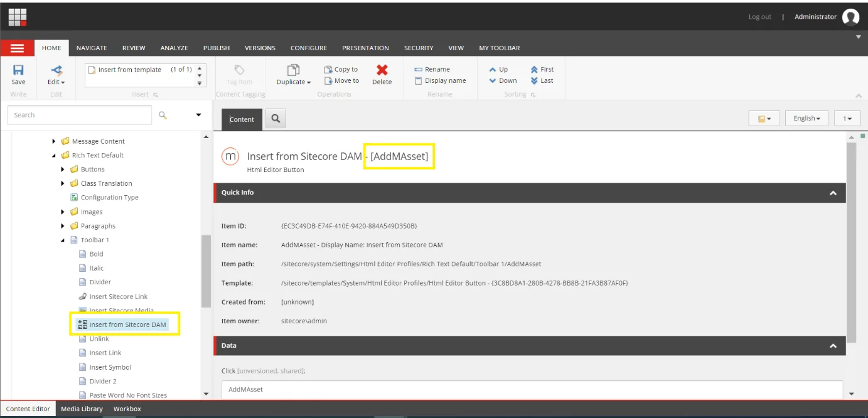The width and height of the screenshot is (868, 418).
Task: Select the Insert Sitecore Link item
Action: 113,296
